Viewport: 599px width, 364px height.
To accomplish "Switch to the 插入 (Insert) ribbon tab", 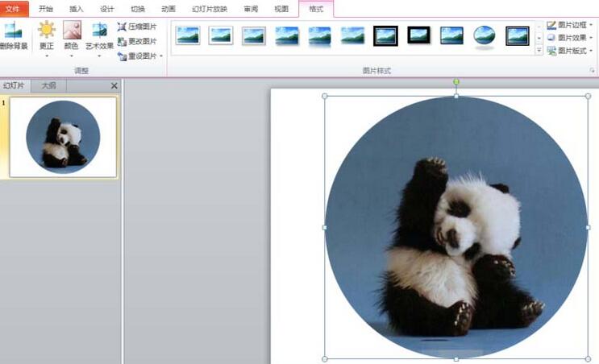I will [76, 9].
